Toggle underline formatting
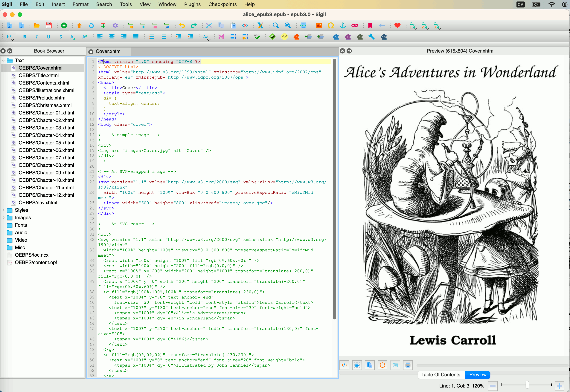 pos(49,37)
